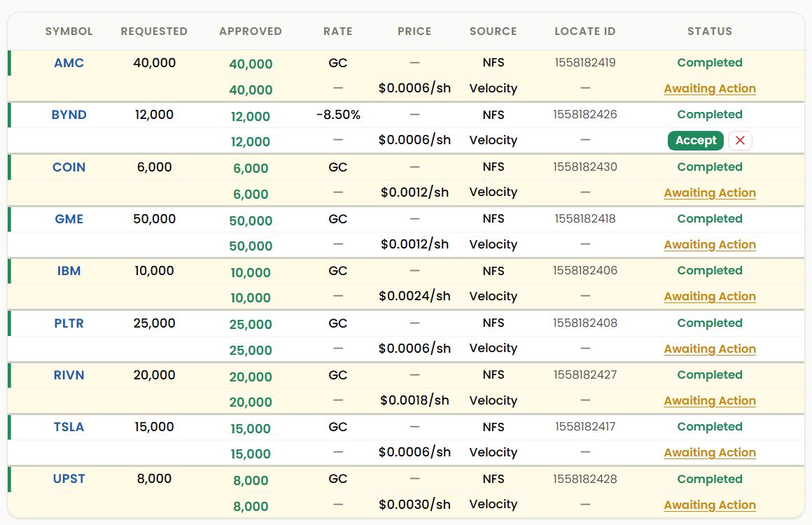Open Awaiting Action link for RIVN
This screenshot has height=525, width=812.
(710, 400)
